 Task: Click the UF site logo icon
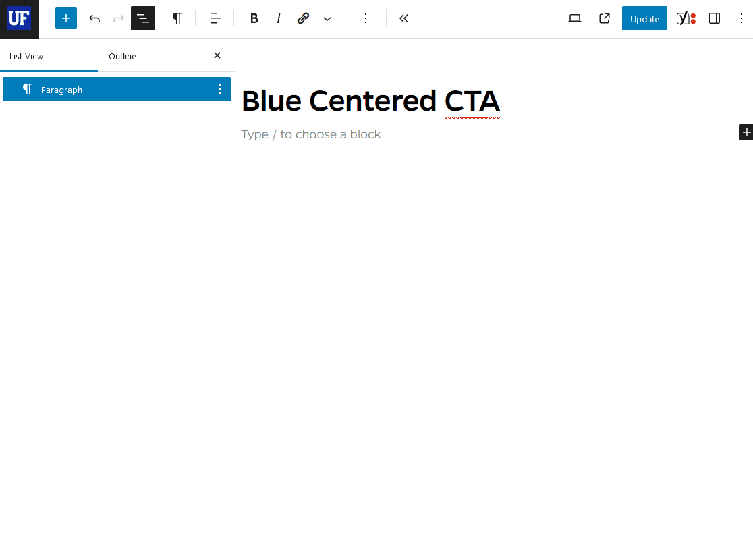point(19,19)
